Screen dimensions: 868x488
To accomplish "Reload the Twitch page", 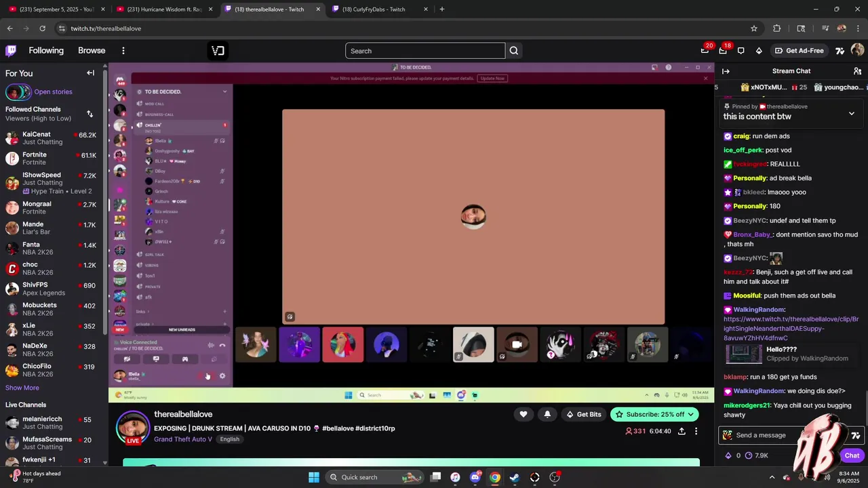I will [x=42, y=28].
